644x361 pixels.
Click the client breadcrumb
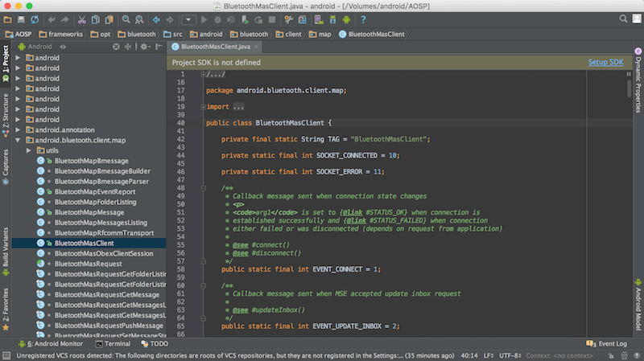289,34
